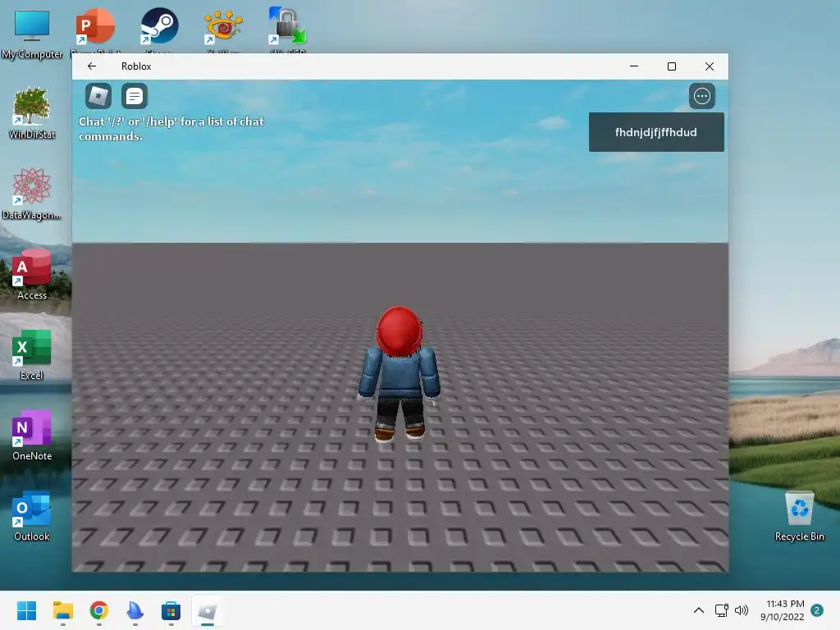840x630 pixels.
Task: Click the red-hat Roblox avatar
Action: (x=399, y=374)
